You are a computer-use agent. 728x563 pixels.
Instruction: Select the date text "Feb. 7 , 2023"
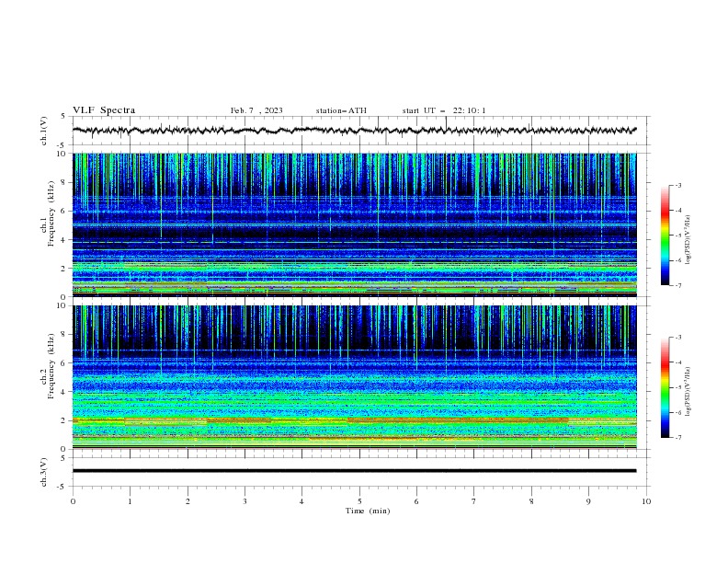256,110
